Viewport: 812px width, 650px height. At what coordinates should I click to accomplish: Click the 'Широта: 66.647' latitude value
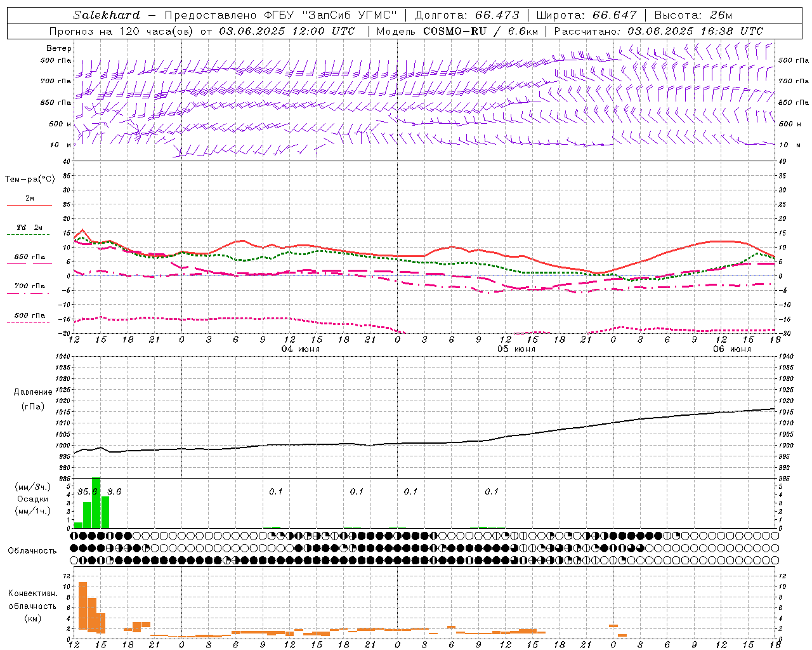coord(587,15)
